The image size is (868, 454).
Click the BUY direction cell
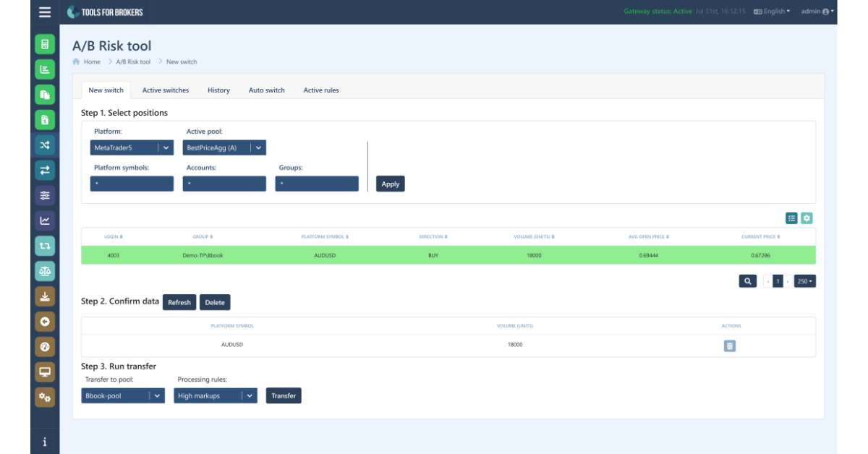click(x=433, y=255)
